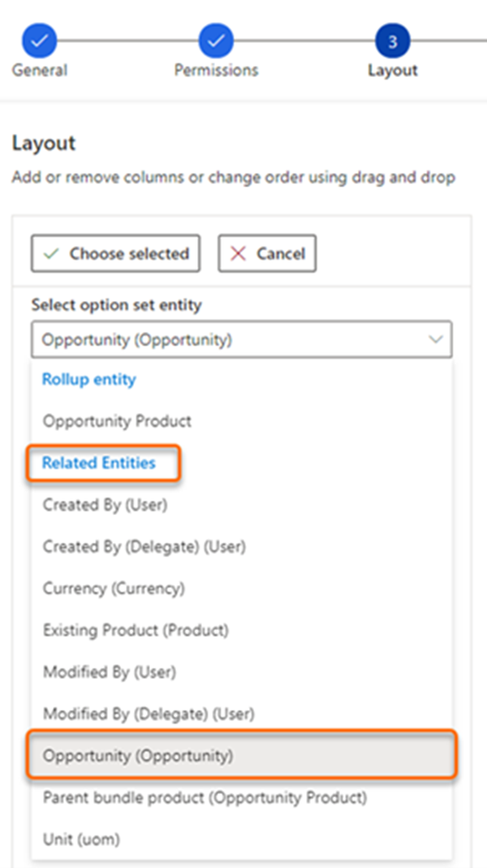
Task: Expand the option set entity dropdown chevron
Action: (436, 340)
